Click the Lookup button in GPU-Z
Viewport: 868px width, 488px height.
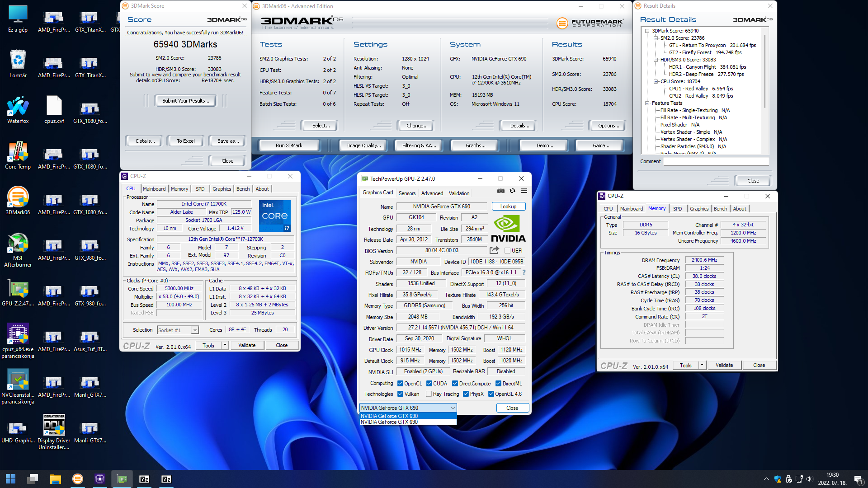pos(508,206)
